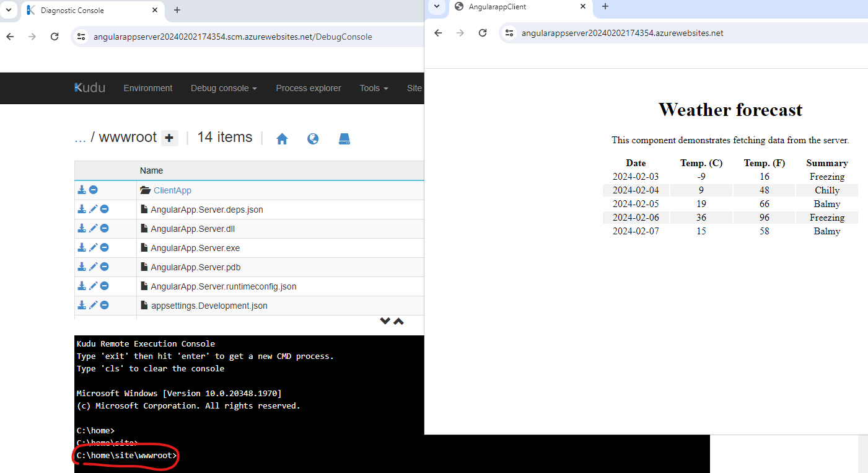868x473 pixels.
Task: View site info icon in Diagnostic Console address bar
Action: [81, 37]
